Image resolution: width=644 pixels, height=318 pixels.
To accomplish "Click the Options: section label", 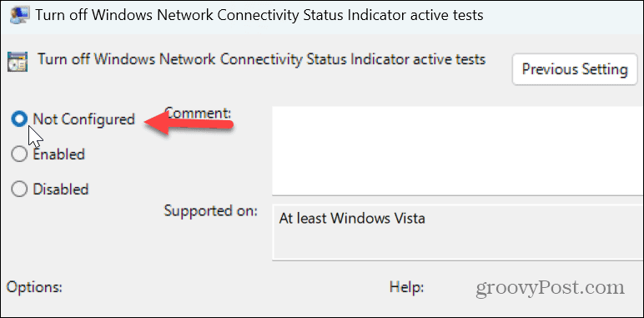I will pos(34,286).
